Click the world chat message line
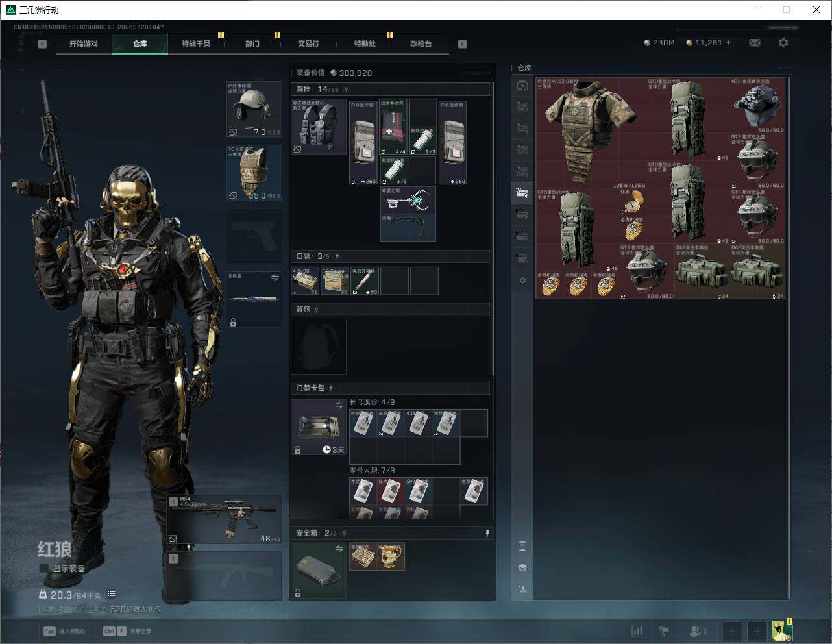The width and height of the screenshot is (832, 644). [x=99, y=610]
